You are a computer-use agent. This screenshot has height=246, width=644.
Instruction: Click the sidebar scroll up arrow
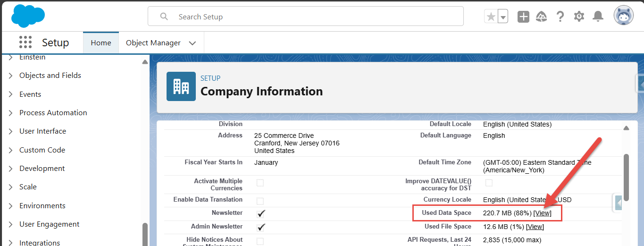coord(145,62)
